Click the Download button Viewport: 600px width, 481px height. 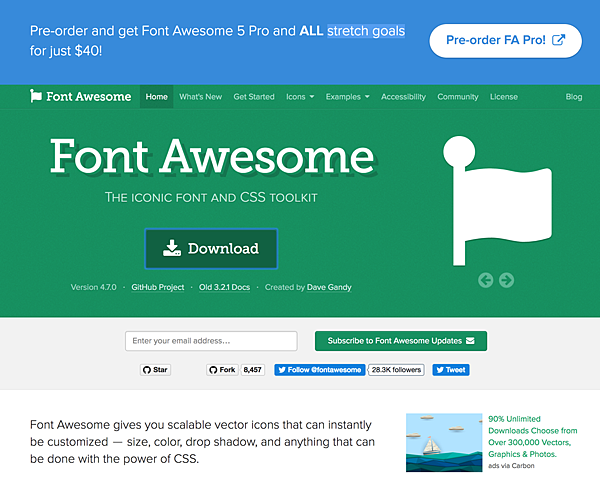(211, 249)
